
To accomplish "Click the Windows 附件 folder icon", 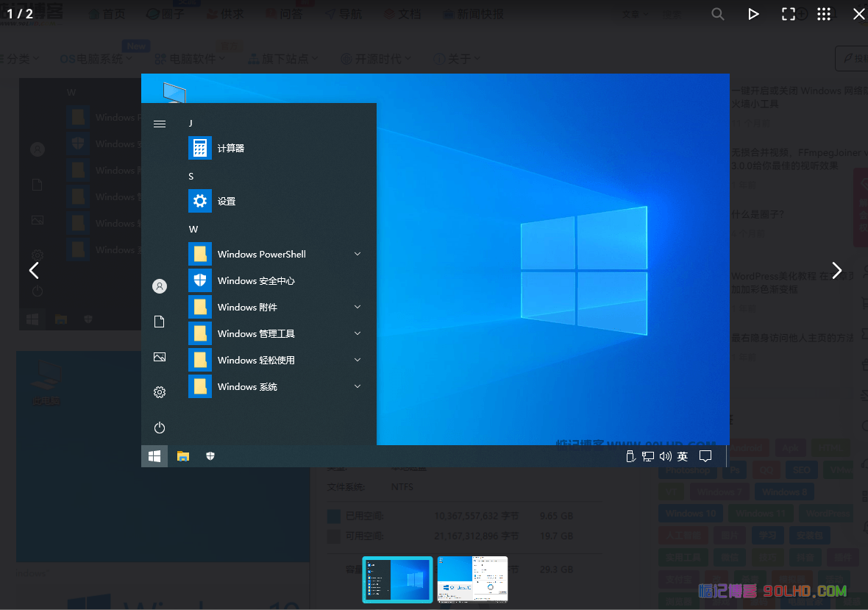I will pyautogui.click(x=200, y=308).
